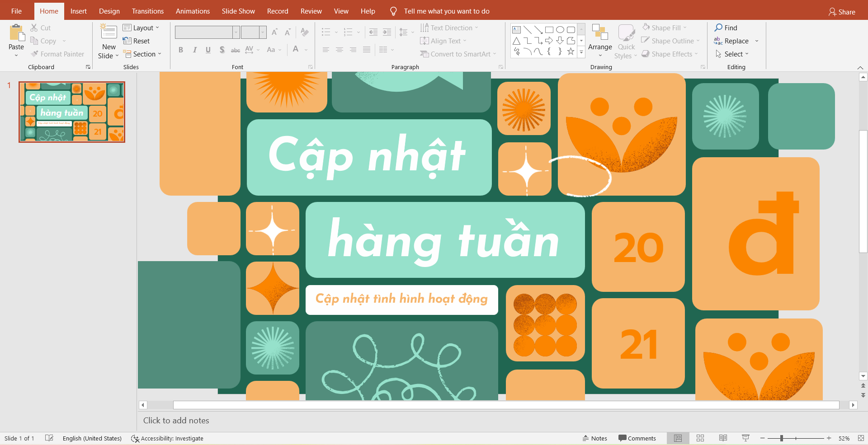Viewport: 868px width, 445px height.
Task: Open the Arrange objects menu
Action: [600, 41]
